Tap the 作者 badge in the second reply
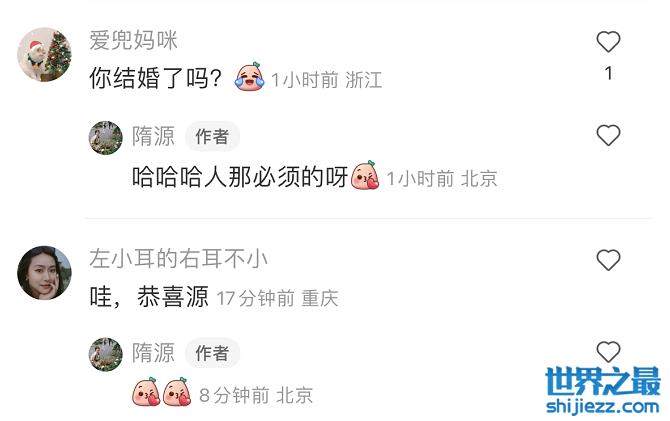The image size is (670, 421). (x=212, y=353)
